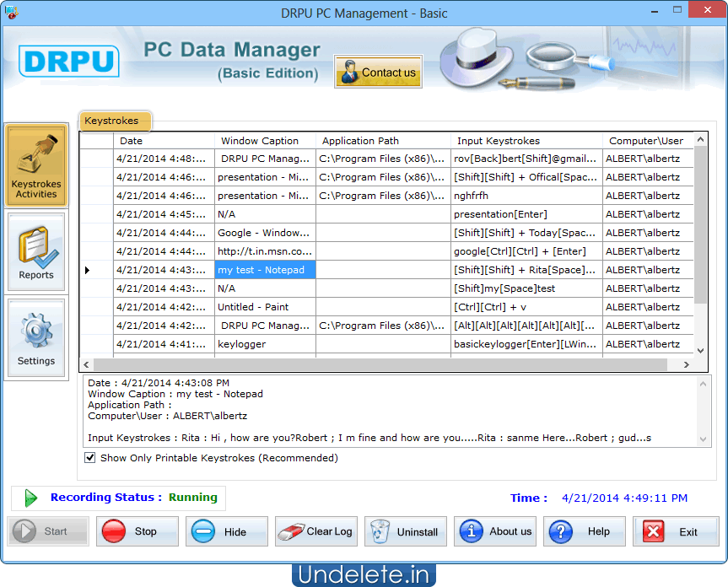Sort by Input Keystrokes column header
Viewport: 728px width, 587px height.
(x=526, y=141)
